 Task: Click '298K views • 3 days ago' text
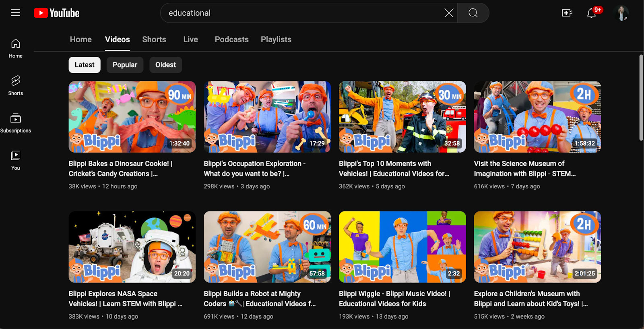pyautogui.click(x=237, y=186)
